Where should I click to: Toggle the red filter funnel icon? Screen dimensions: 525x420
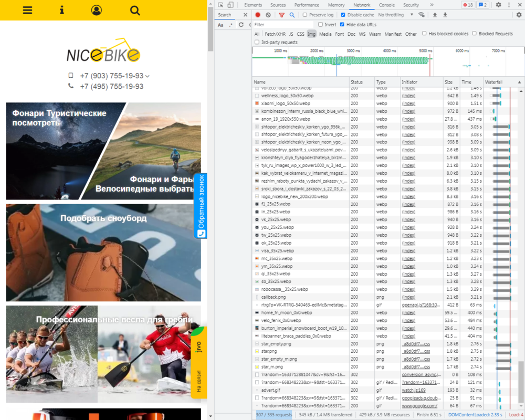pos(281,15)
